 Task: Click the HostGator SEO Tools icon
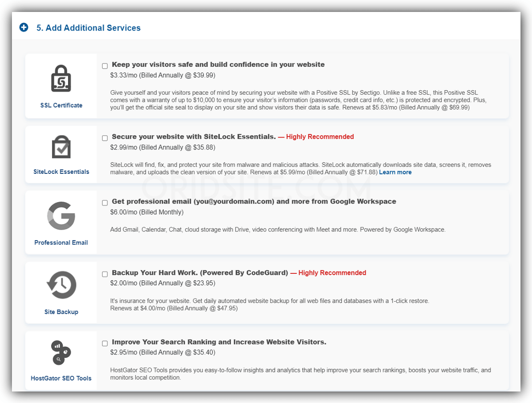(x=61, y=353)
